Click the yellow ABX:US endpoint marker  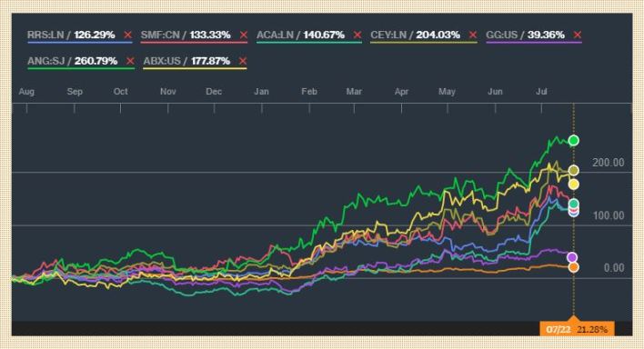(x=573, y=184)
